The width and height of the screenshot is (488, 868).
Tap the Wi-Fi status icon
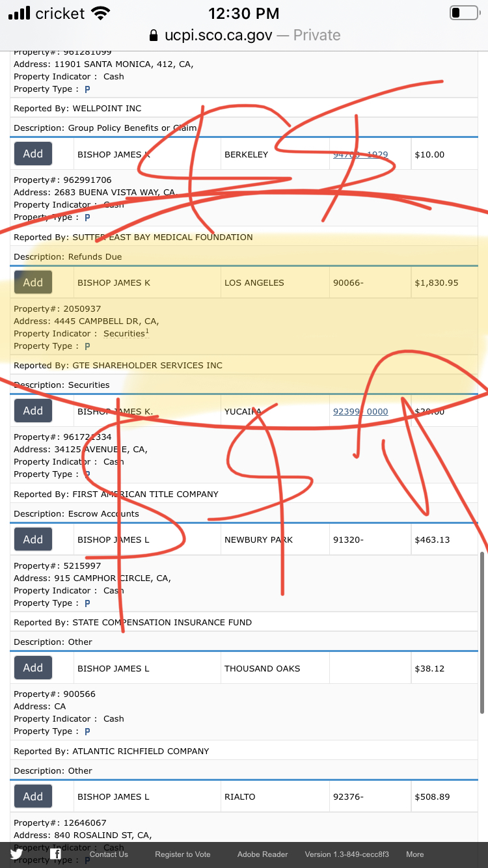coord(101,13)
